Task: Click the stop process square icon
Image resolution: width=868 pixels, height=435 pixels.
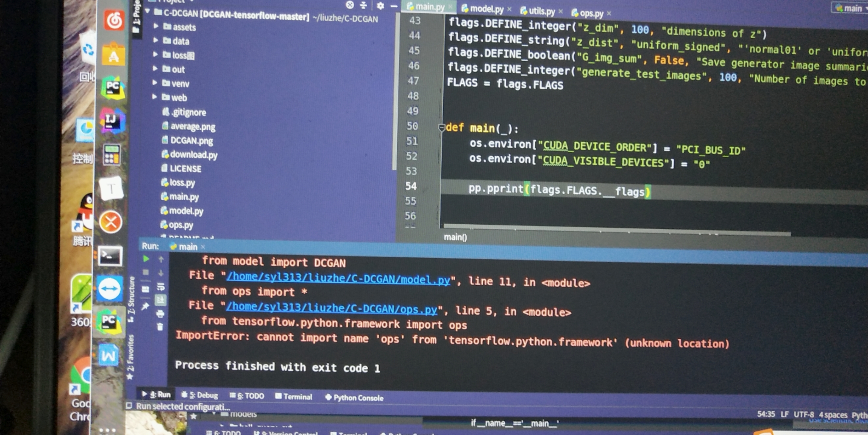Action: pos(146,273)
